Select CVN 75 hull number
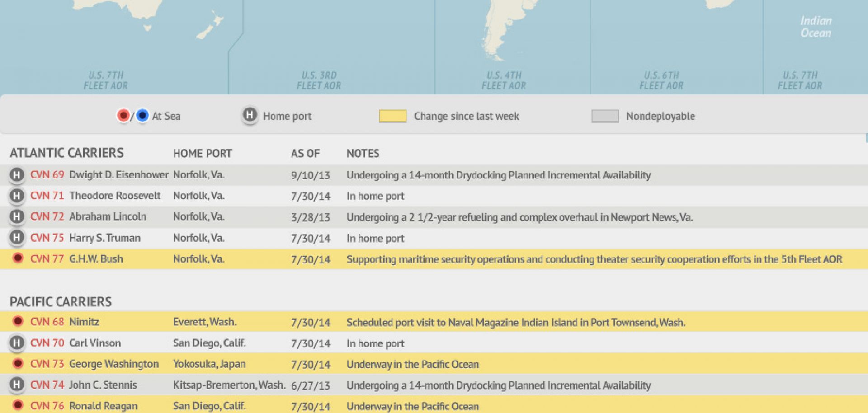868x413 pixels. click(47, 238)
